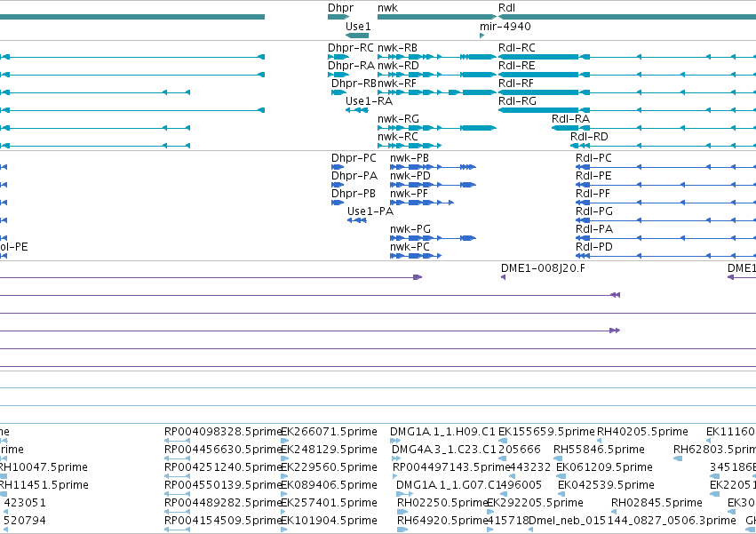Select EST label RH55846.5prime

tap(600, 450)
